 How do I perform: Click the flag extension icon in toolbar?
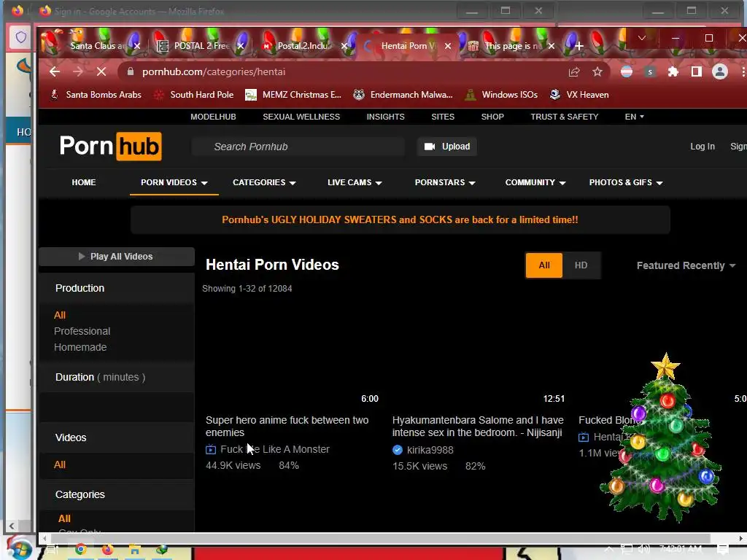tap(627, 71)
